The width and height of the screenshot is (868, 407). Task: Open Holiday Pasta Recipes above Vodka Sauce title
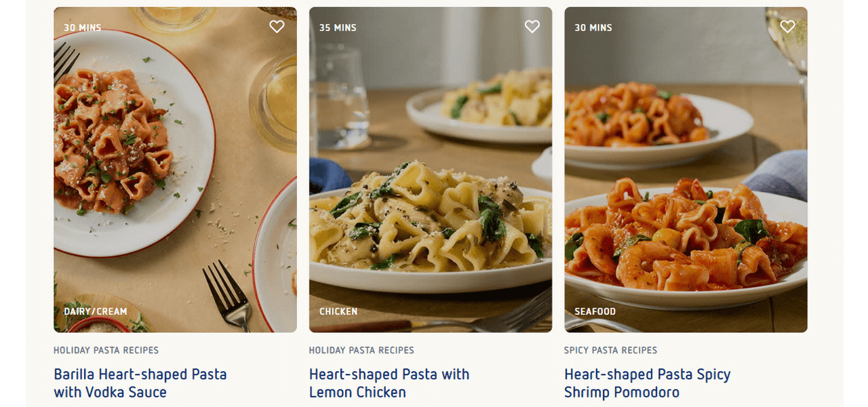click(106, 350)
